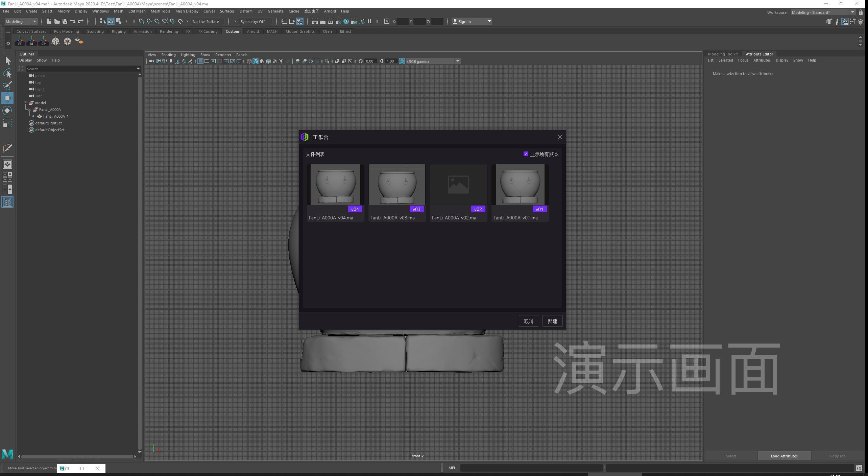Toggle the film gate display

tap(207, 61)
